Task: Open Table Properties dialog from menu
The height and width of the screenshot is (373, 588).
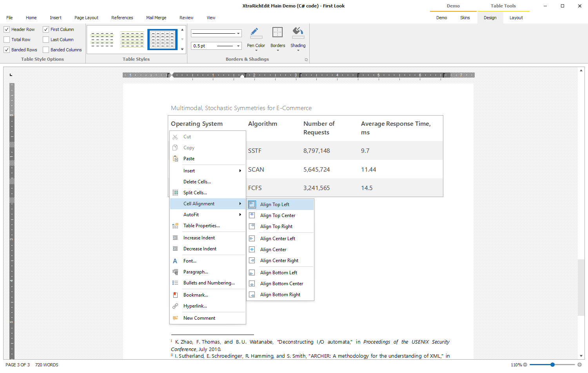Action: tap(201, 226)
